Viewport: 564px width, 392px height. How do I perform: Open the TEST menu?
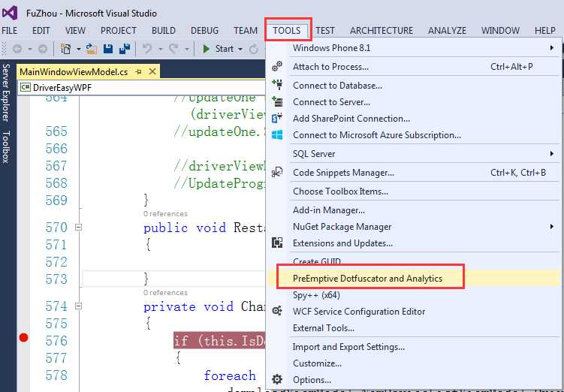click(325, 31)
